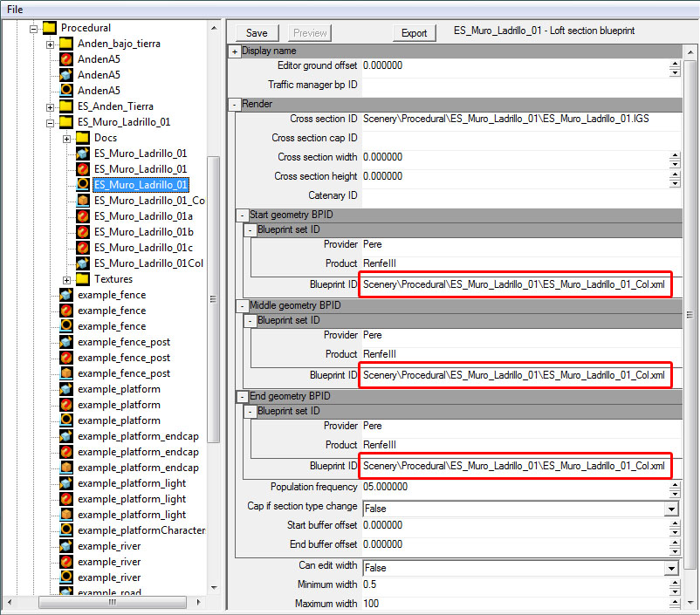Click the ES_Muro_Ladrillo_01a blueprint icon

(83, 216)
